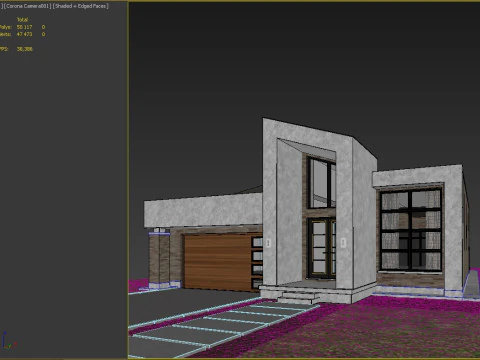Screen dimensions: 480x360
Task: Select the wooden garage door object
Action: point(218,261)
